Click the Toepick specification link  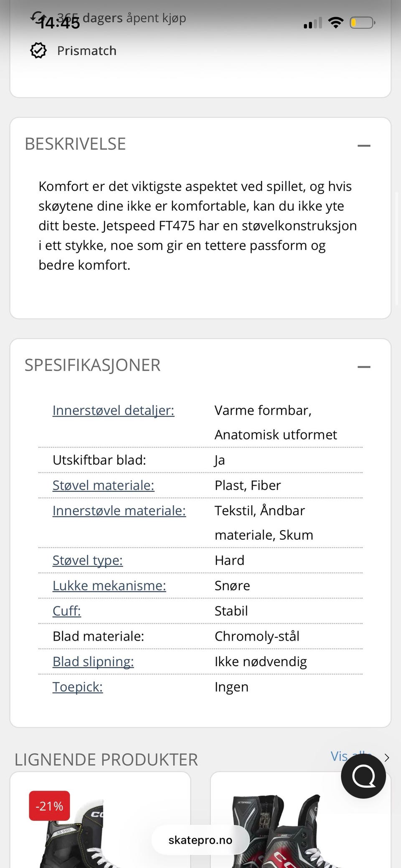coord(78,687)
